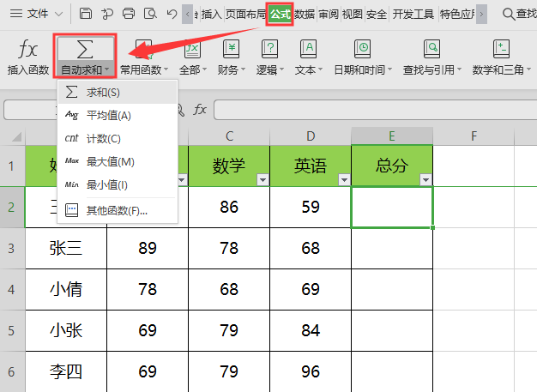Choose 平均值(A) from the menu
The width and height of the screenshot is (537, 392).
point(118,116)
